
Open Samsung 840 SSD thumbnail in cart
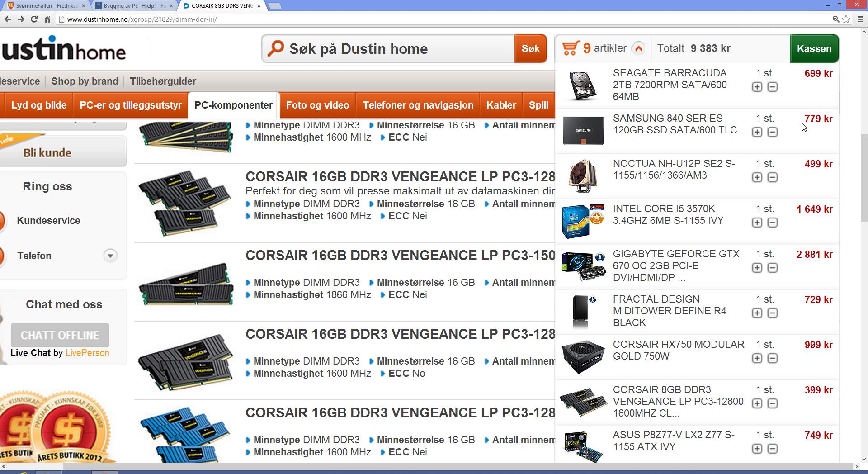pyautogui.click(x=583, y=130)
